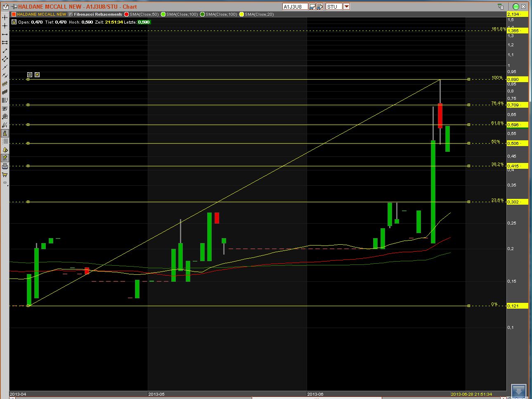Click the 0,415 price label on the axis

coord(518,166)
